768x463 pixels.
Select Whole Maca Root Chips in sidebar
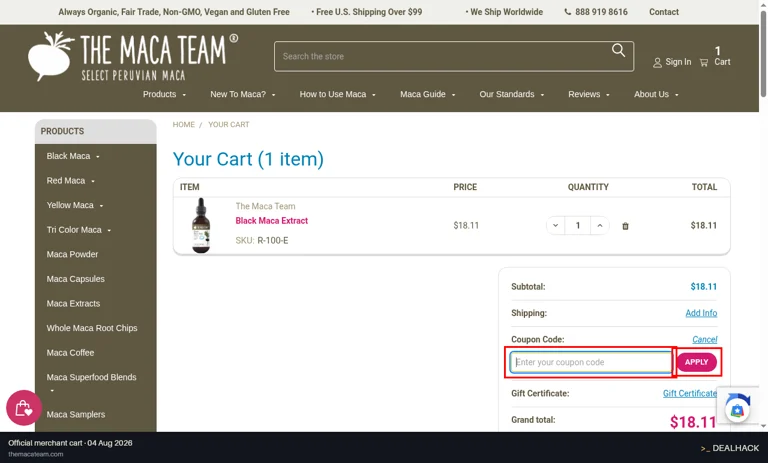pyautogui.click(x=92, y=328)
